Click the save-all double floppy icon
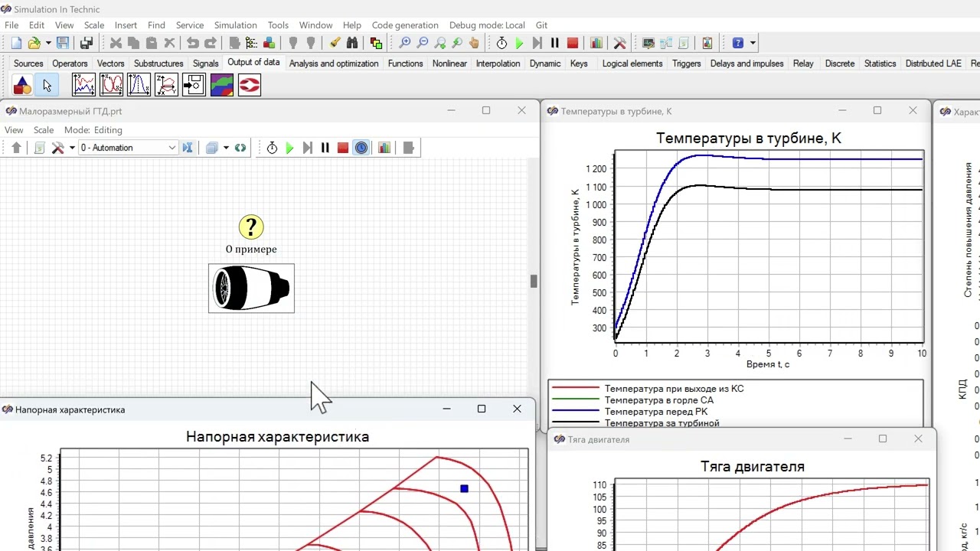 pyautogui.click(x=87, y=43)
